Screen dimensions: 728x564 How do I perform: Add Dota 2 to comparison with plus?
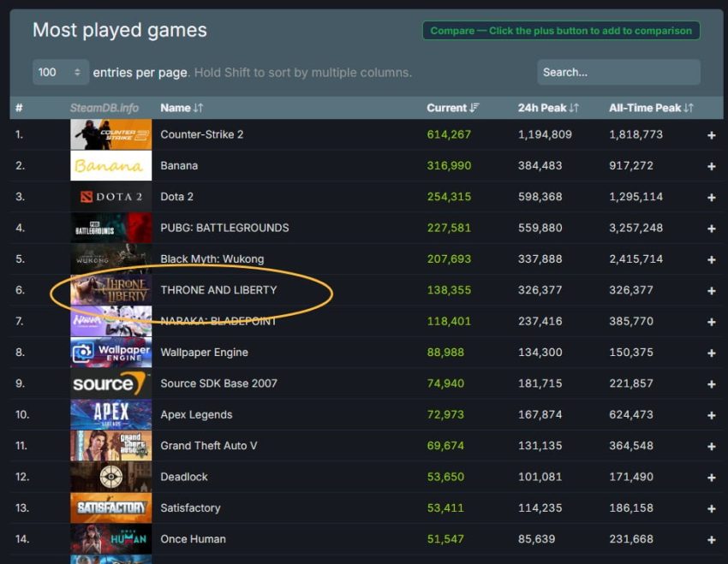click(711, 197)
